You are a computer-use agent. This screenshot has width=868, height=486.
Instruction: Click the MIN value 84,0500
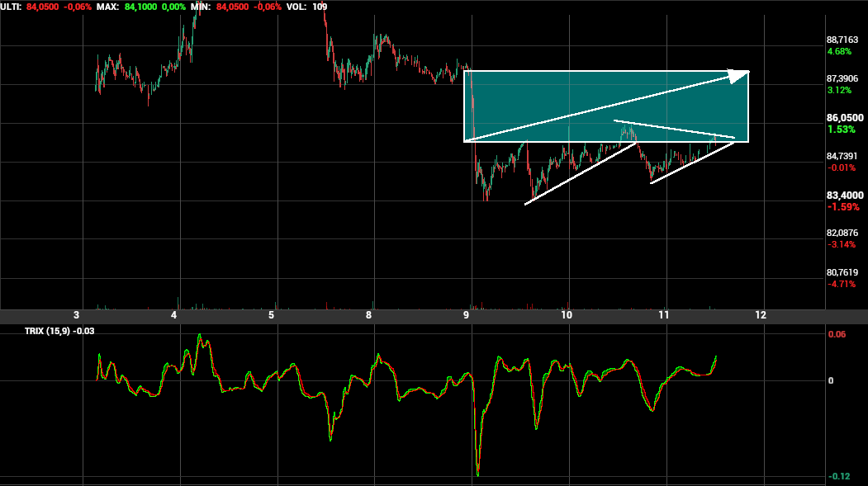pos(233,7)
